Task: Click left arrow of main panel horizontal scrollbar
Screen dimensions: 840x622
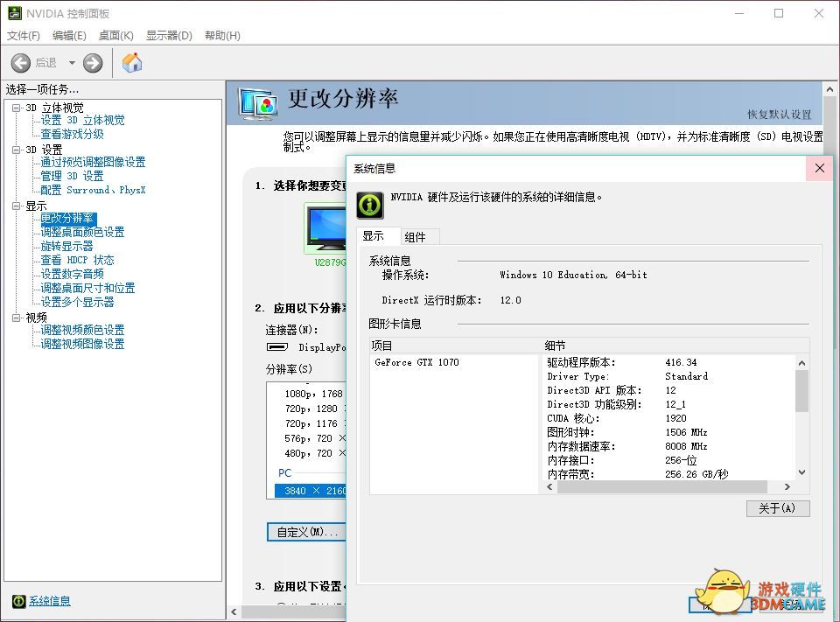Action: pyautogui.click(x=234, y=612)
